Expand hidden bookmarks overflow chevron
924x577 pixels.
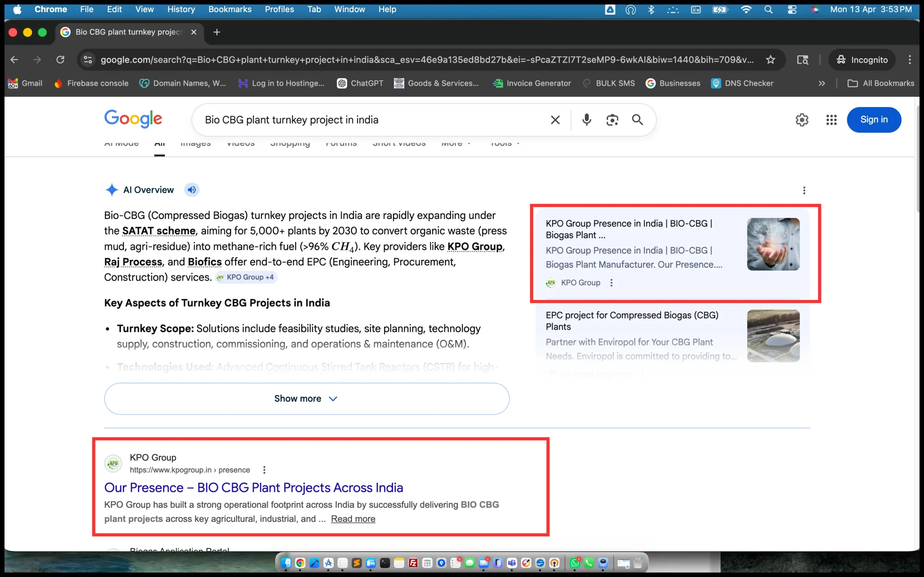[x=821, y=83]
